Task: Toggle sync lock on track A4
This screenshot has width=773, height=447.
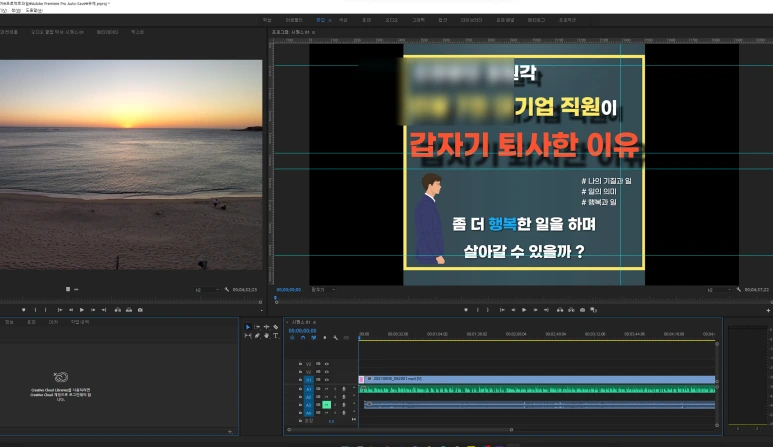Action: click(318, 413)
